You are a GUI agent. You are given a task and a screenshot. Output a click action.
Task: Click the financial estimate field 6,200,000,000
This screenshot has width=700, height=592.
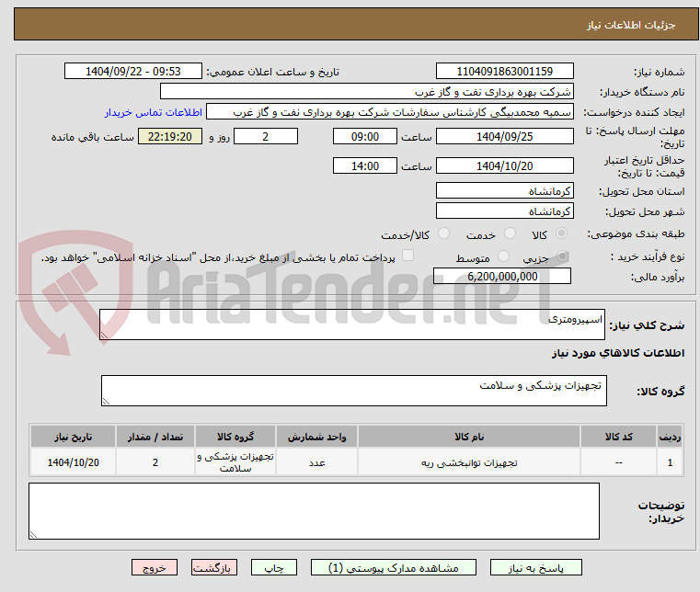502,276
